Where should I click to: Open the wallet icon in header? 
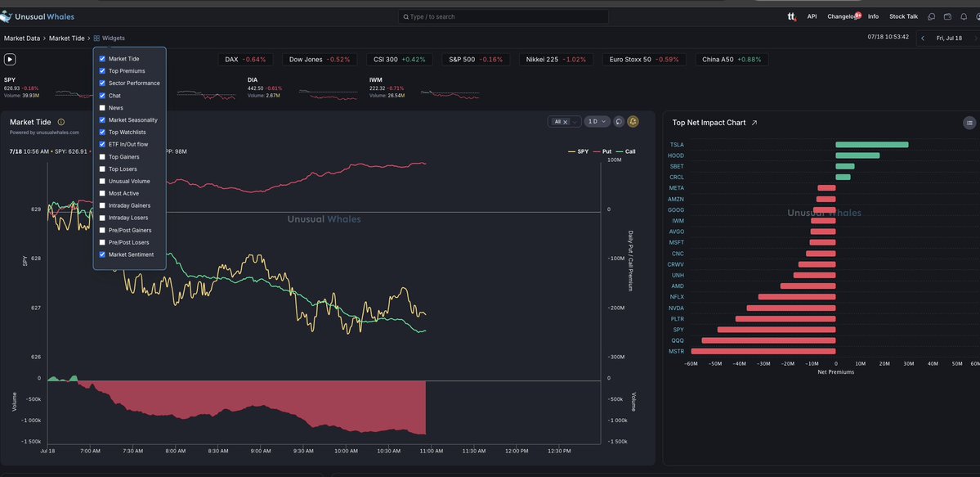[x=947, y=17]
